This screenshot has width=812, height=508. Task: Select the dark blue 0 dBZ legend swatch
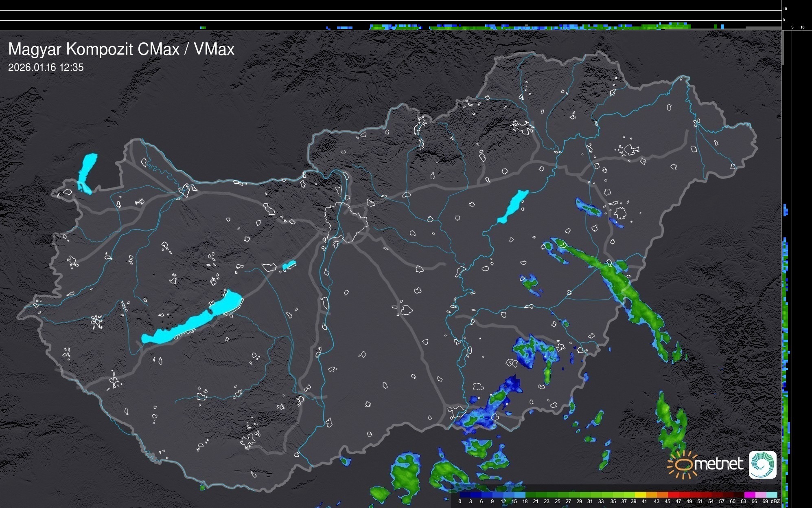tap(465, 495)
